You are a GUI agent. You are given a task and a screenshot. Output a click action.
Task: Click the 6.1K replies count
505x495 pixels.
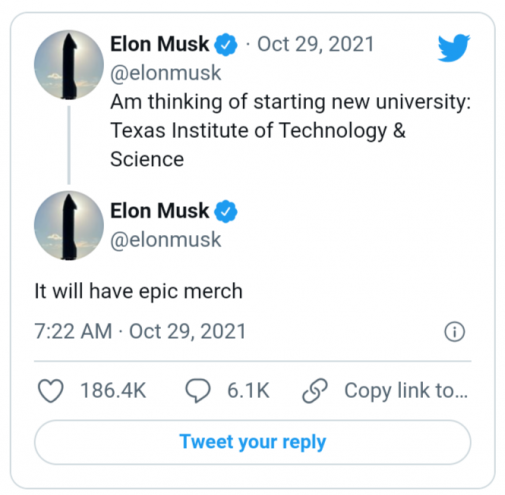pyautogui.click(x=248, y=391)
